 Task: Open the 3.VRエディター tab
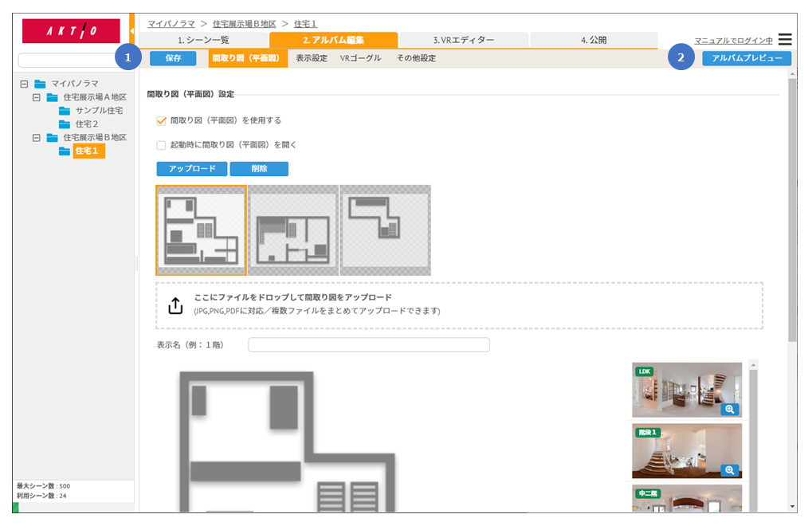point(463,40)
